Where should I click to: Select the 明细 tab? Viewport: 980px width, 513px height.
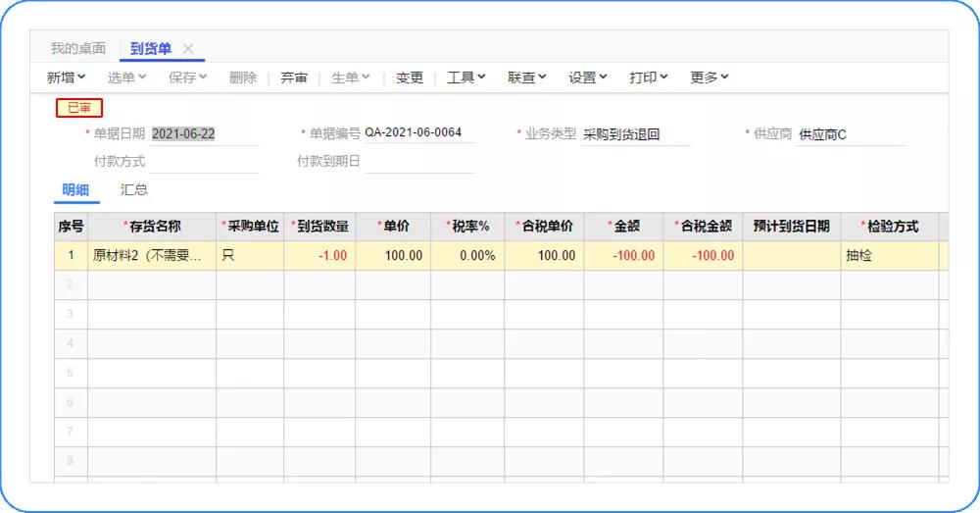pyautogui.click(x=75, y=189)
